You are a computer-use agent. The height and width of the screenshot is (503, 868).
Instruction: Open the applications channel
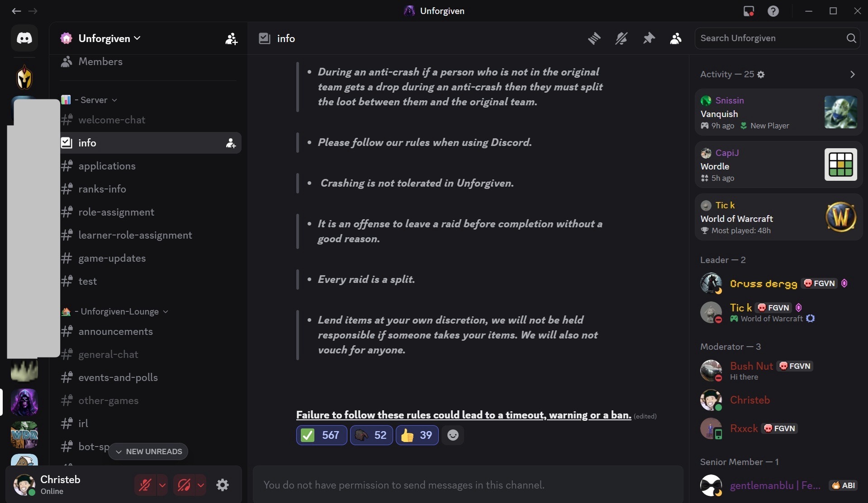[x=107, y=166]
